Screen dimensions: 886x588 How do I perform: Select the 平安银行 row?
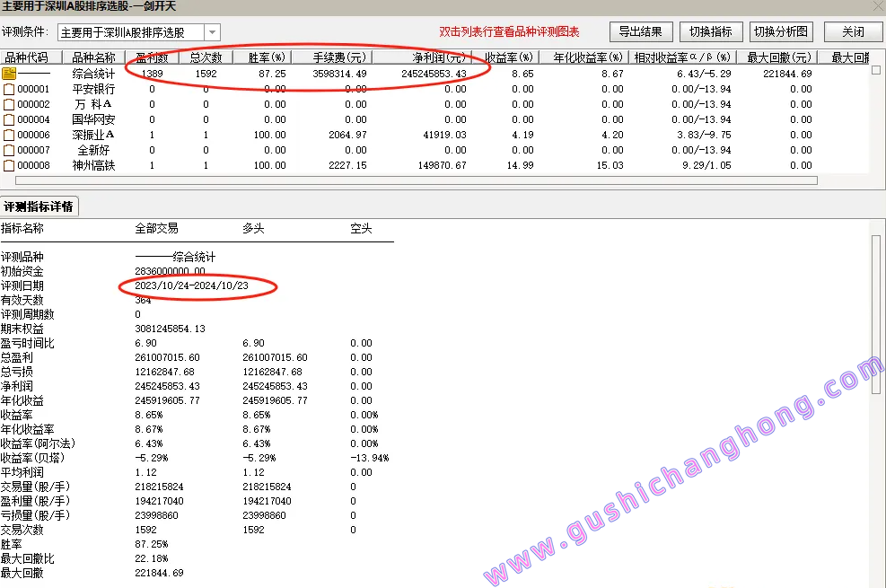(434, 89)
